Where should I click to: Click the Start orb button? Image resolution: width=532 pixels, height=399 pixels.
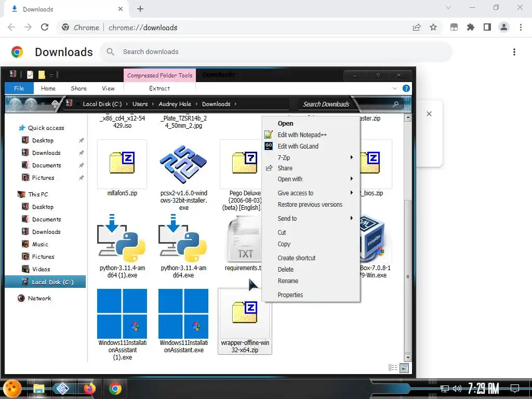coord(12,389)
